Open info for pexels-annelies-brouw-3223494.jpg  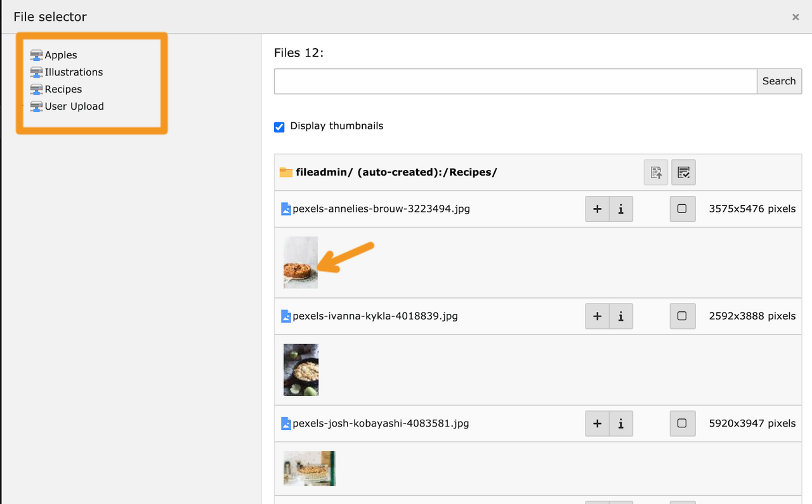[621, 209]
